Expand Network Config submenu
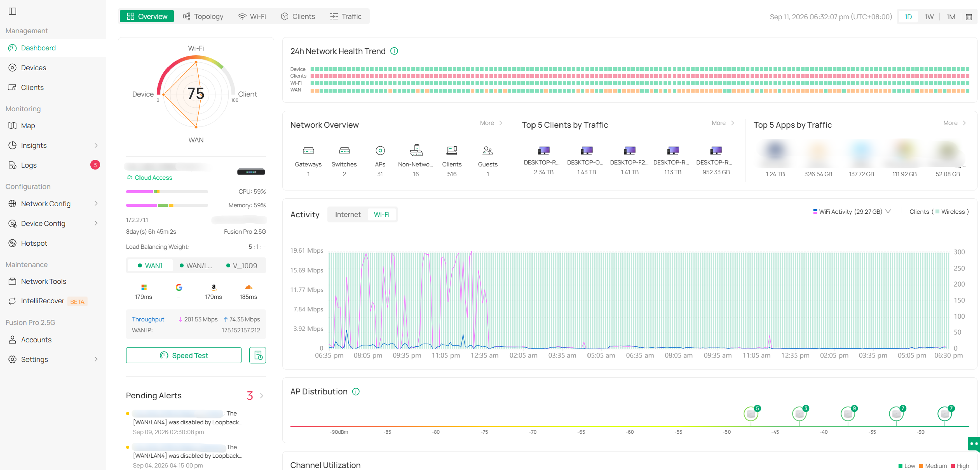The image size is (980, 470). (53, 204)
